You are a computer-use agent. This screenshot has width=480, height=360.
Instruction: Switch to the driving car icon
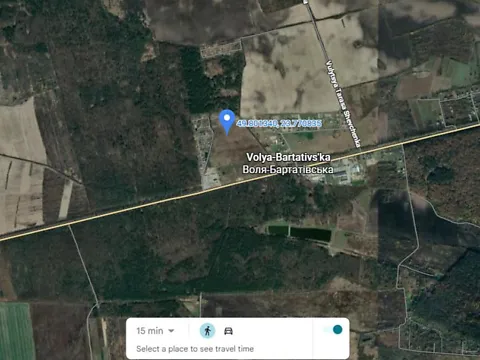(228, 331)
